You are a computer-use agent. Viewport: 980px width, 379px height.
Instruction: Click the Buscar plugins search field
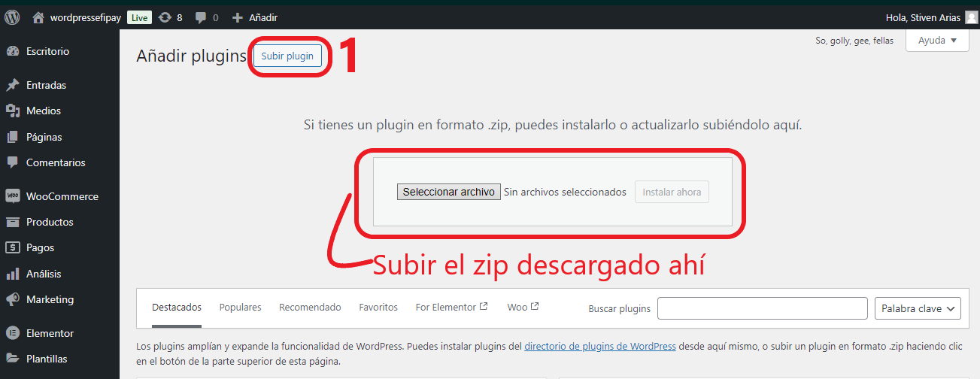point(762,308)
